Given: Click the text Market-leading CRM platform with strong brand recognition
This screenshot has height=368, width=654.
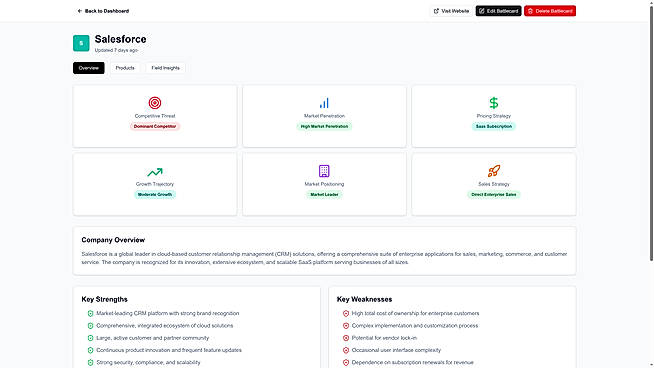Looking at the screenshot, I should coord(168,313).
